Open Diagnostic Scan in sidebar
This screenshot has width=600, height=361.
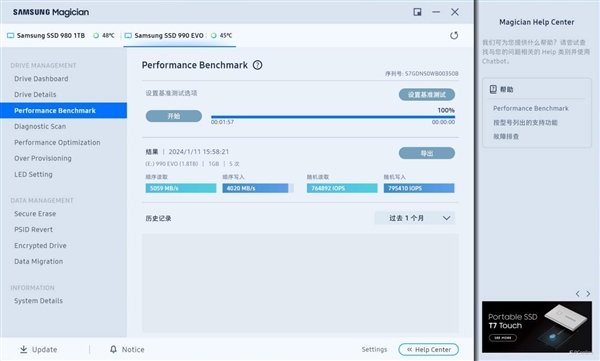pos(40,126)
